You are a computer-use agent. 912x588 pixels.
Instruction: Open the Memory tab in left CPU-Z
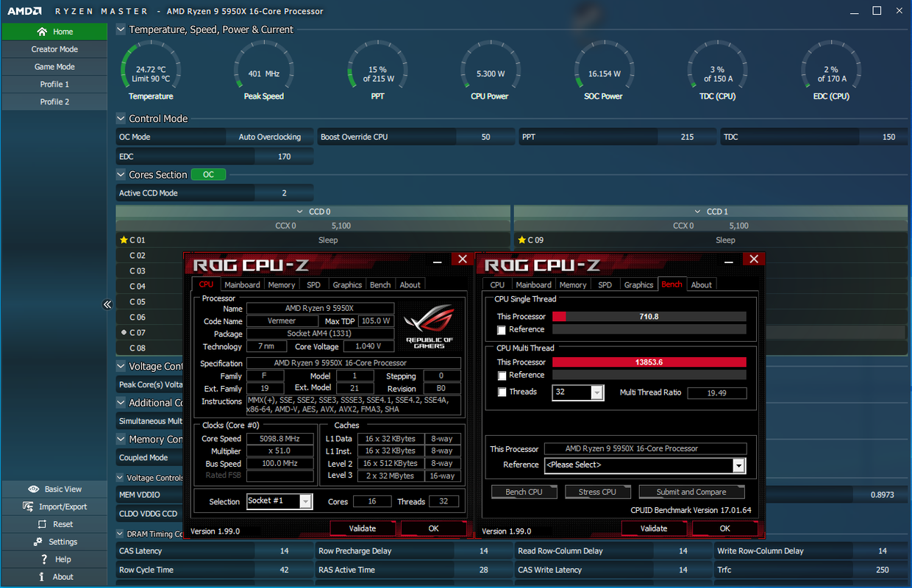[282, 284]
